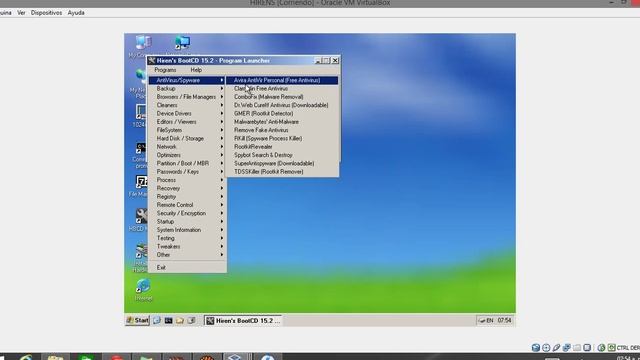Launch Dr.Web CureIt! Antivirus (Downloadable)

point(282,105)
